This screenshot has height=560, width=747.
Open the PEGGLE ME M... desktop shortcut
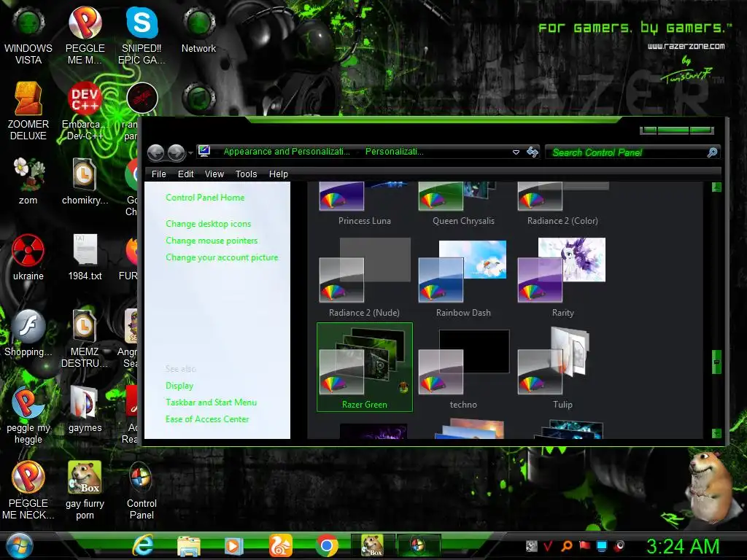click(85, 36)
